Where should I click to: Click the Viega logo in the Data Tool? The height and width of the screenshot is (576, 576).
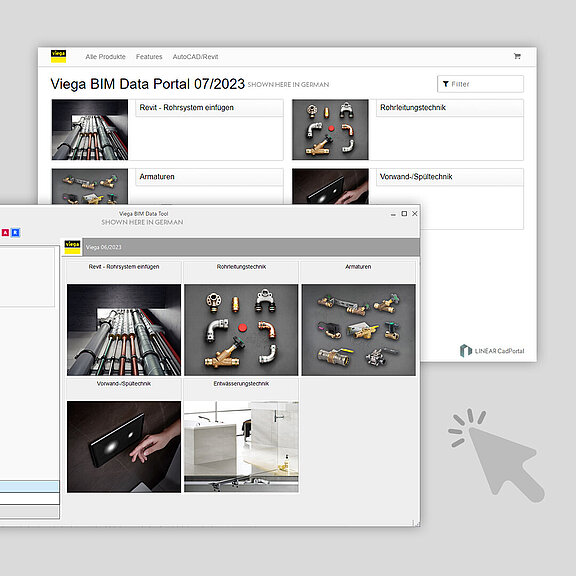[72, 247]
